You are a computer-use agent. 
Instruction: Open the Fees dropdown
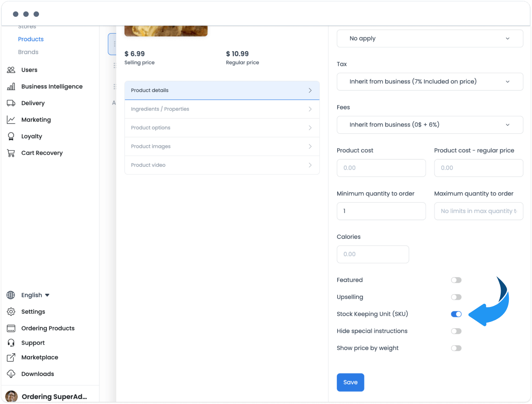pos(430,124)
